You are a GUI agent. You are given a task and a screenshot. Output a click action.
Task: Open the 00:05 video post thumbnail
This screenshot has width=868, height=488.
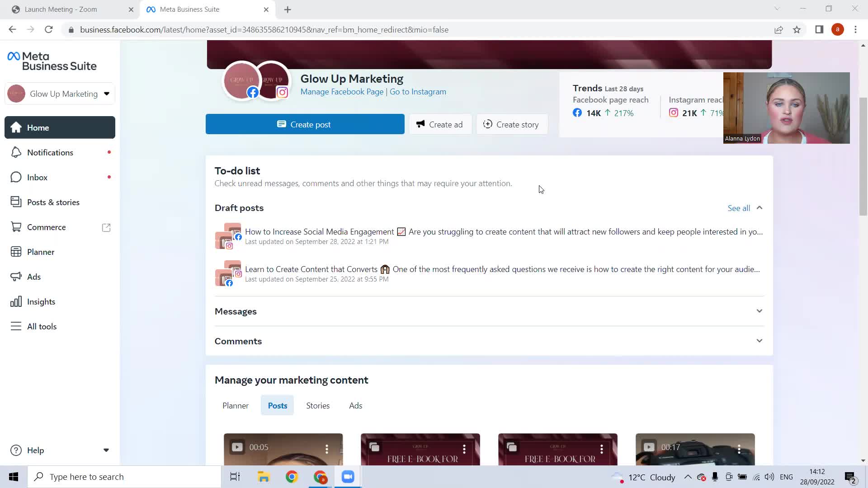coord(283,450)
